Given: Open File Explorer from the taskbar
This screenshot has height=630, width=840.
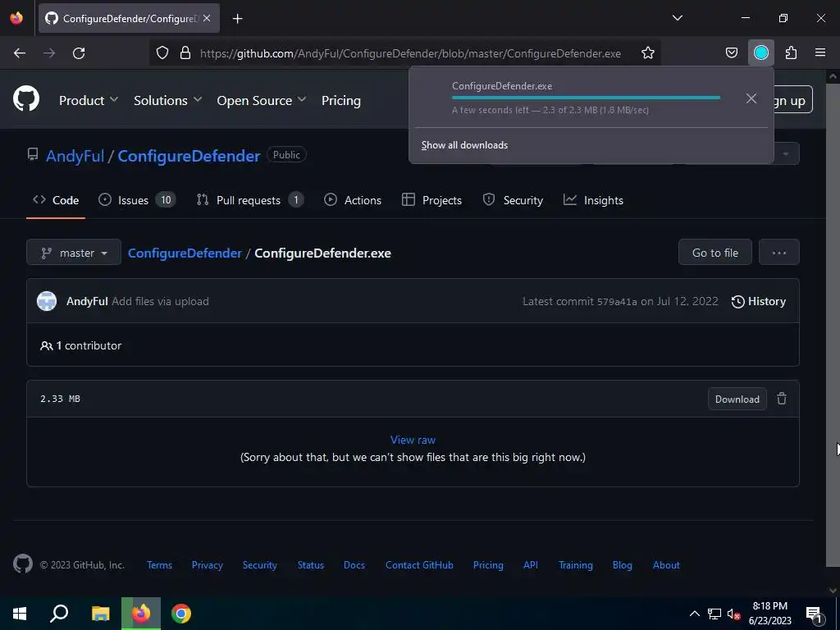Looking at the screenshot, I should point(100,614).
